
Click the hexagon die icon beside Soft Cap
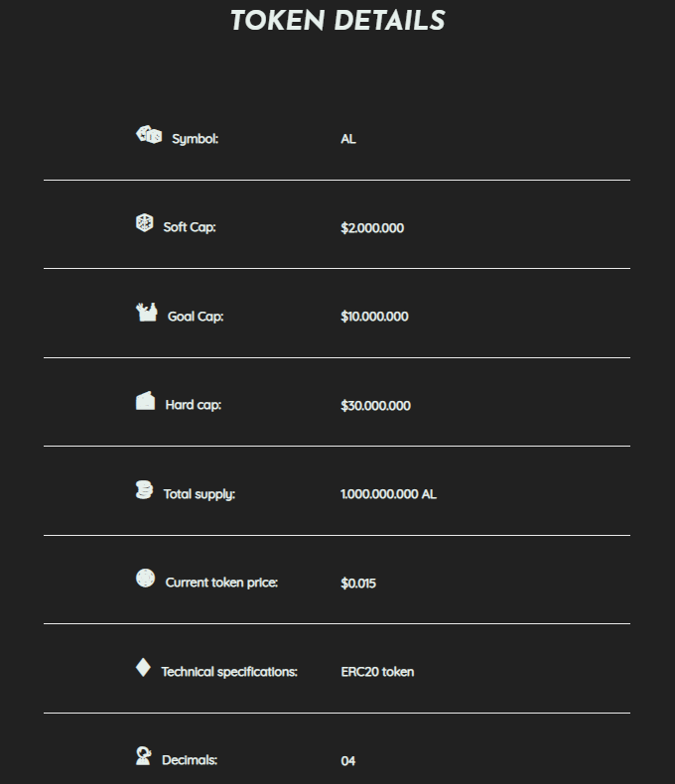pos(145,223)
